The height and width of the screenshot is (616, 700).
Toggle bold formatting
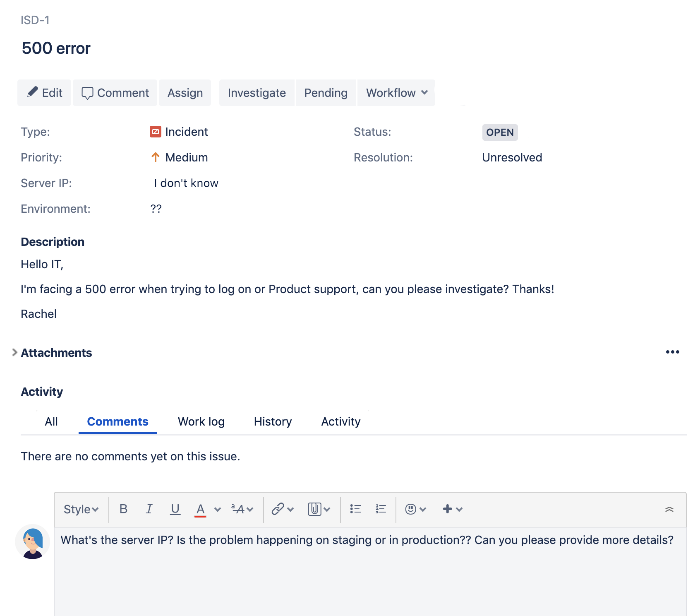coord(123,509)
